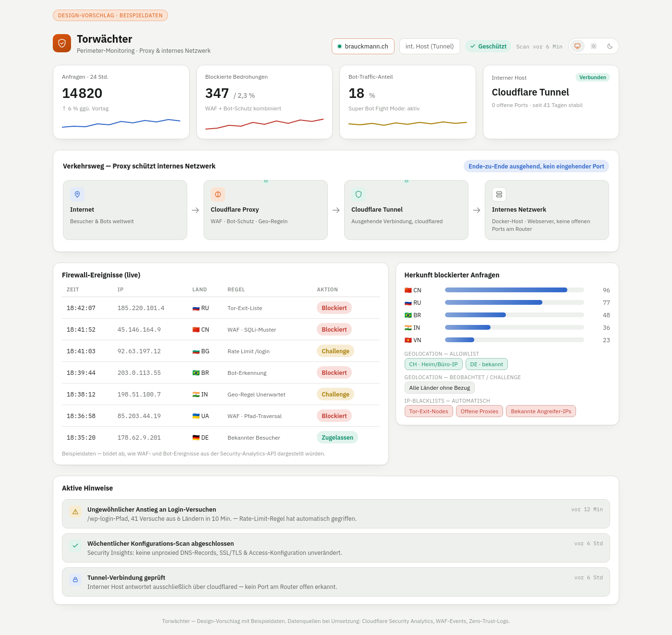Click the Ungewöhnlicher Anstieg an Login-Versuchen alert title
Screen dimensions: 672x635
(x=152, y=509)
